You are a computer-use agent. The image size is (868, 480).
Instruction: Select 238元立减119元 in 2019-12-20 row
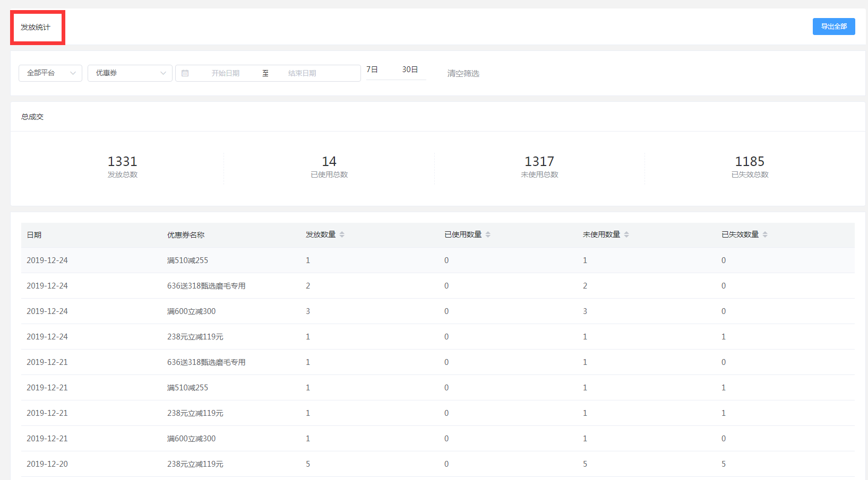(x=195, y=464)
